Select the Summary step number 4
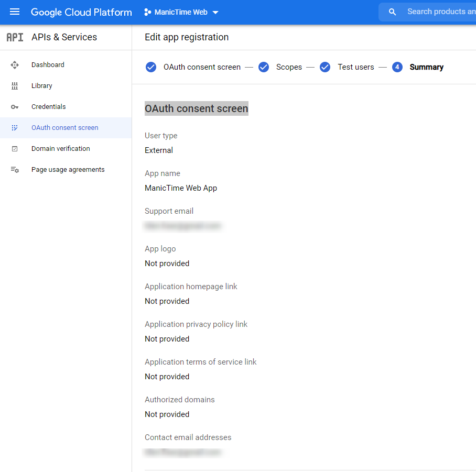 [x=397, y=67]
